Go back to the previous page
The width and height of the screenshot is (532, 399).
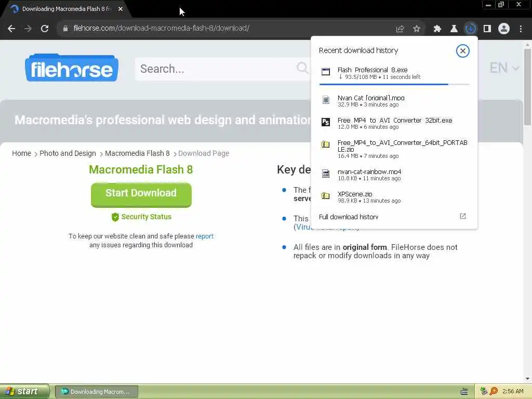[x=11, y=29]
